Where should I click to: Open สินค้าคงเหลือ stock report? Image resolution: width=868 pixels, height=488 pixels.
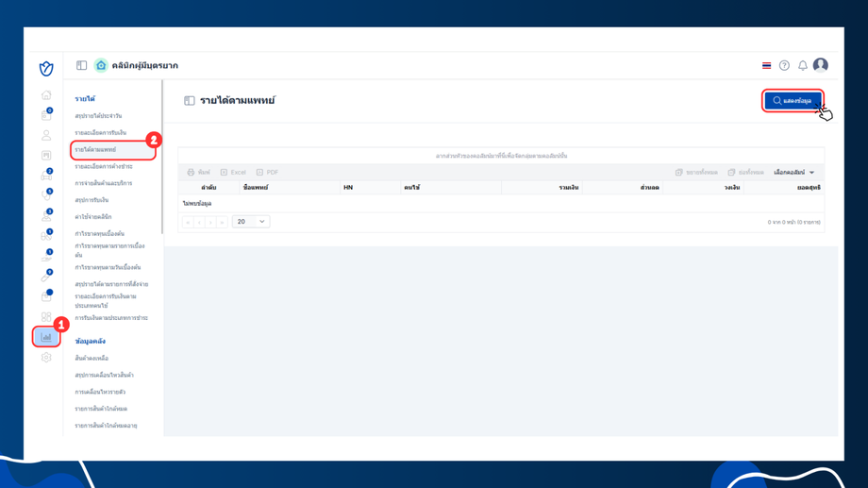click(92, 358)
